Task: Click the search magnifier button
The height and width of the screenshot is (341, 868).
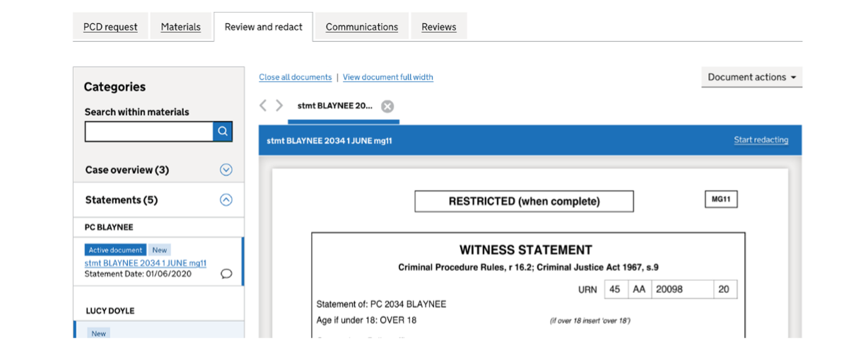Action: point(223,132)
